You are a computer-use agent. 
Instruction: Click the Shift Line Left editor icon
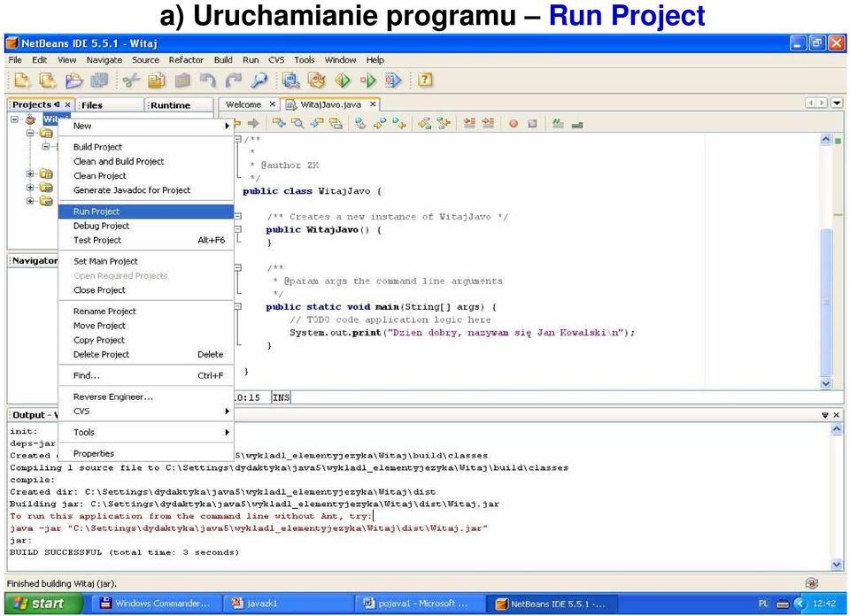click(x=469, y=124)
